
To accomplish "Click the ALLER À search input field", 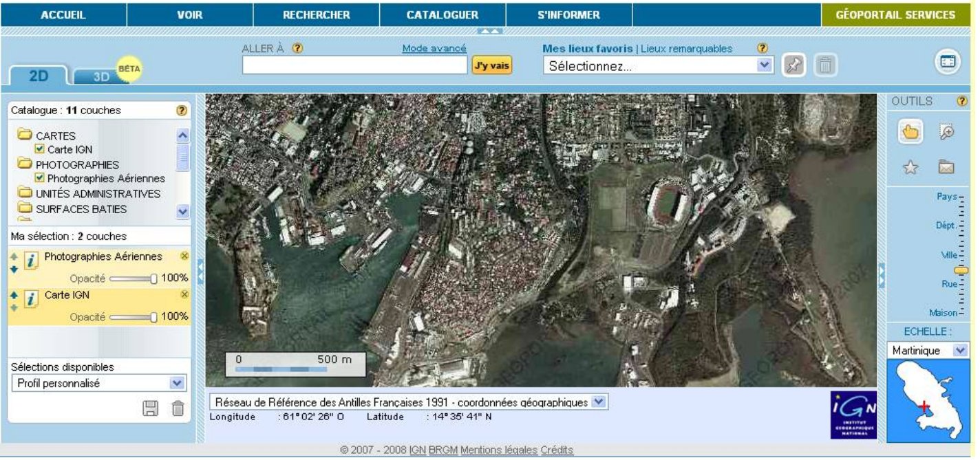I will coord(354,65).
